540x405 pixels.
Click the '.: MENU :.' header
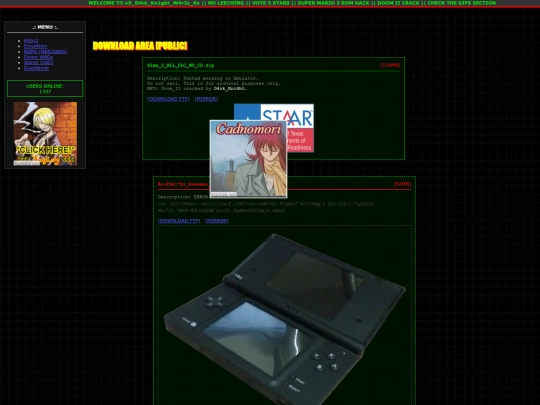point(45,27)
